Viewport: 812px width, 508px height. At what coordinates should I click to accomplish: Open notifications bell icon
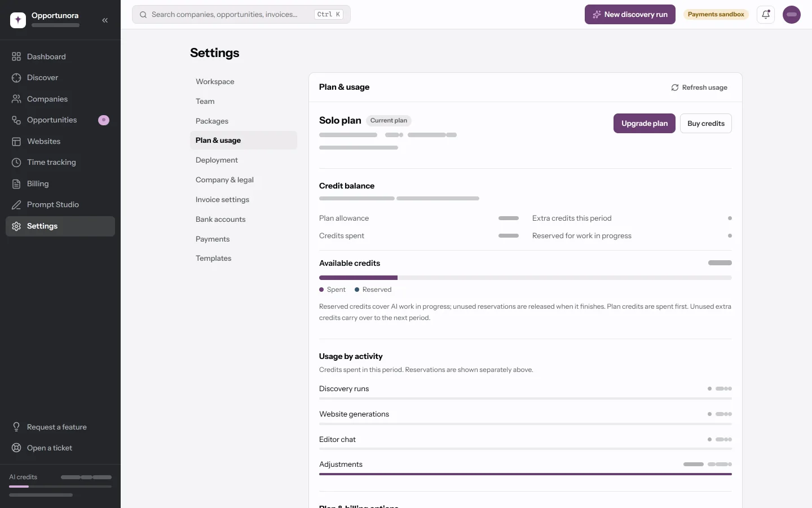[766, 15]
